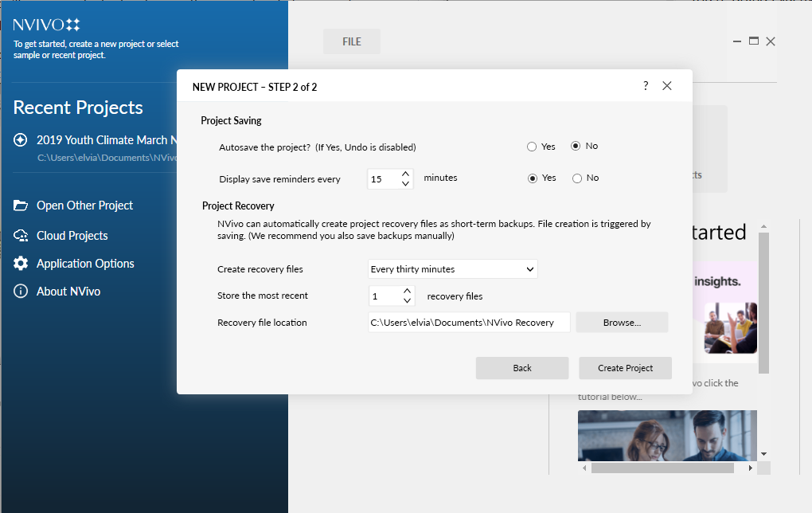The width and height of the screenshot is (812, 513).
Task: Click the help question mark in dialog
Action: [x=646, y=86]
